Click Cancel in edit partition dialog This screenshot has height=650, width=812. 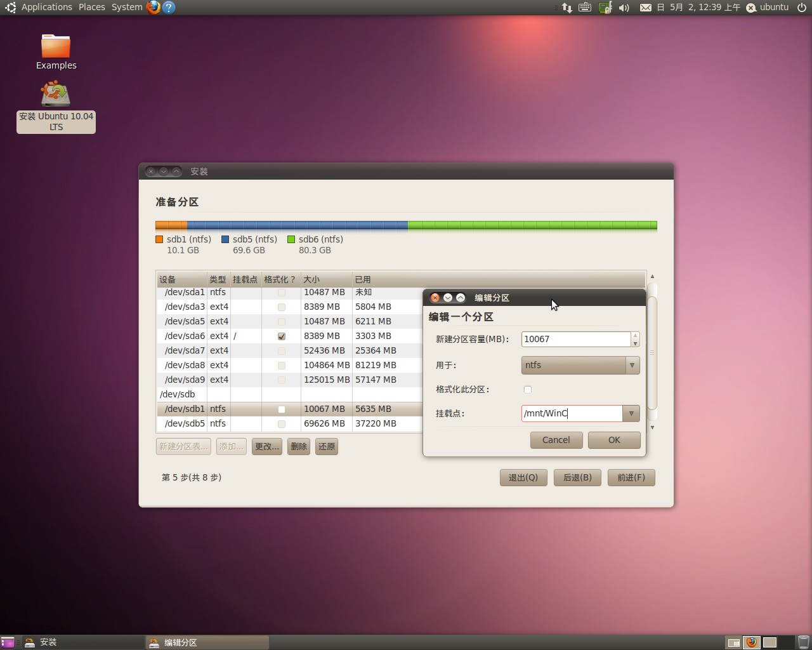pos(556,440)
